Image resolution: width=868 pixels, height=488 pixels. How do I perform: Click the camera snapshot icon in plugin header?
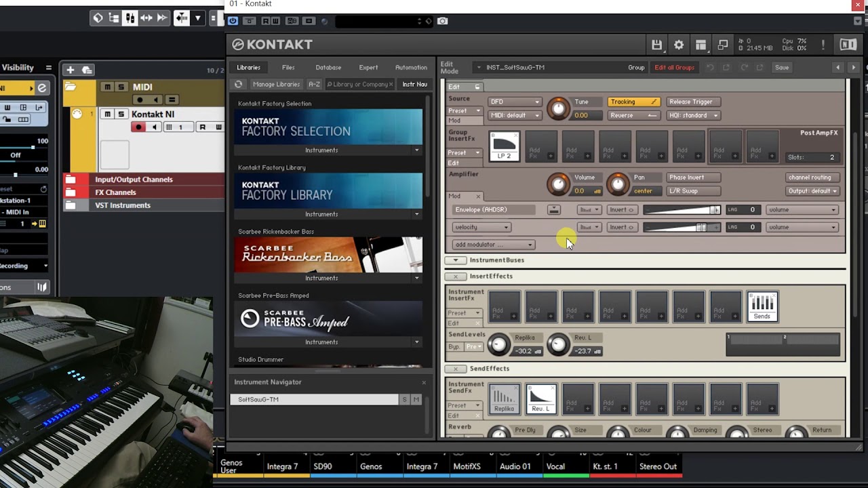pyautogui.click(x=442, y=21)
